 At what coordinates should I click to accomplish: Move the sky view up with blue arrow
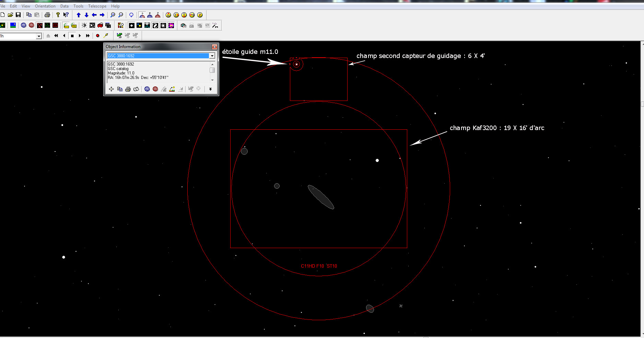pos(79,15)
